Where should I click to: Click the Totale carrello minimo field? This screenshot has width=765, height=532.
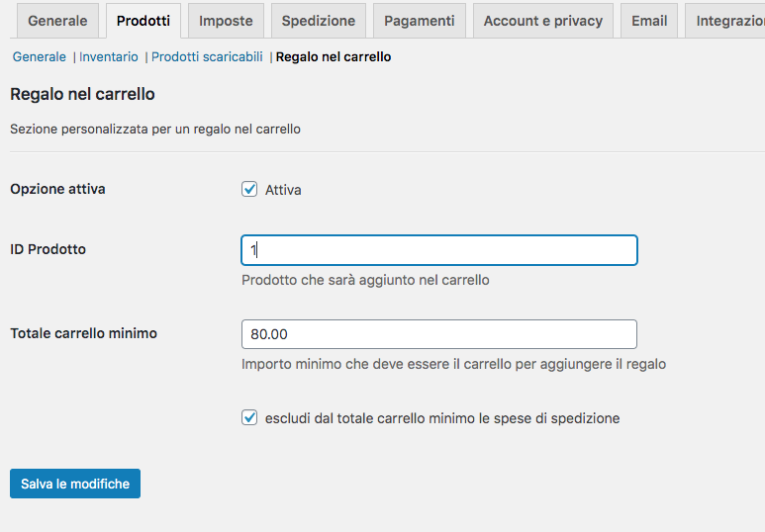439,334
